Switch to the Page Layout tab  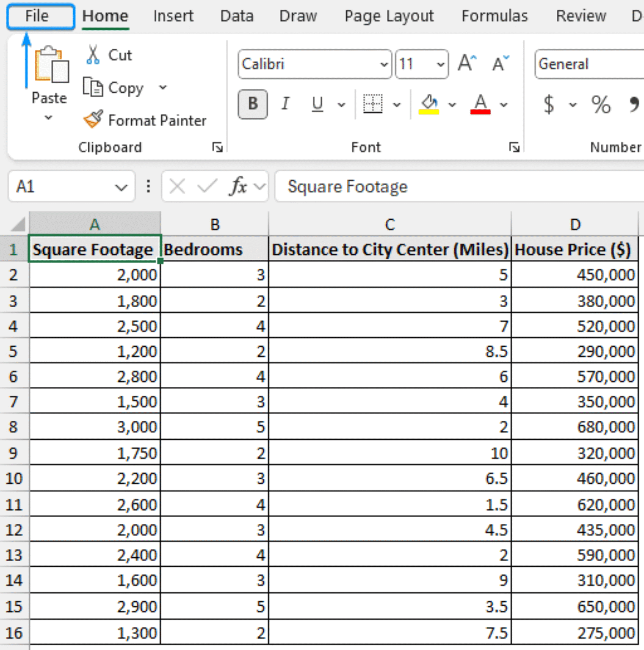389,16
